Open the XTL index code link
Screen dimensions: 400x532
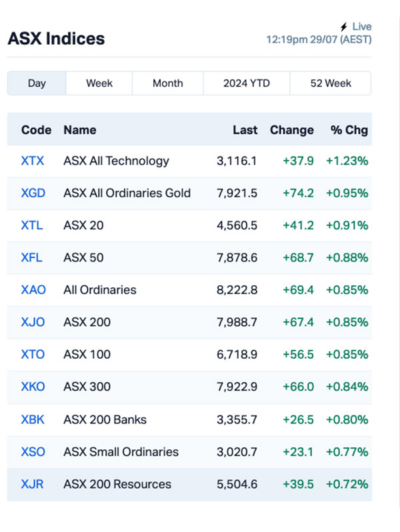coord(32,225)
